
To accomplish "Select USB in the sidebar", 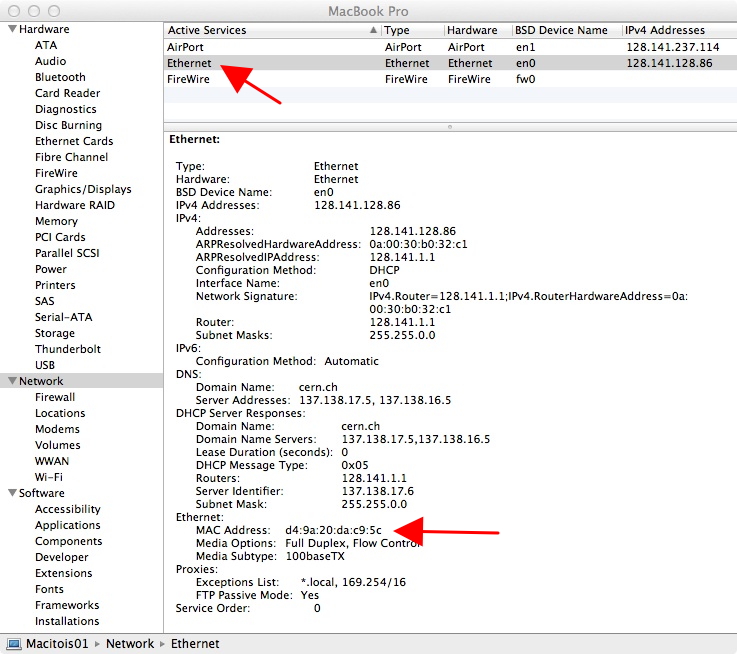I will pos(45,365).
